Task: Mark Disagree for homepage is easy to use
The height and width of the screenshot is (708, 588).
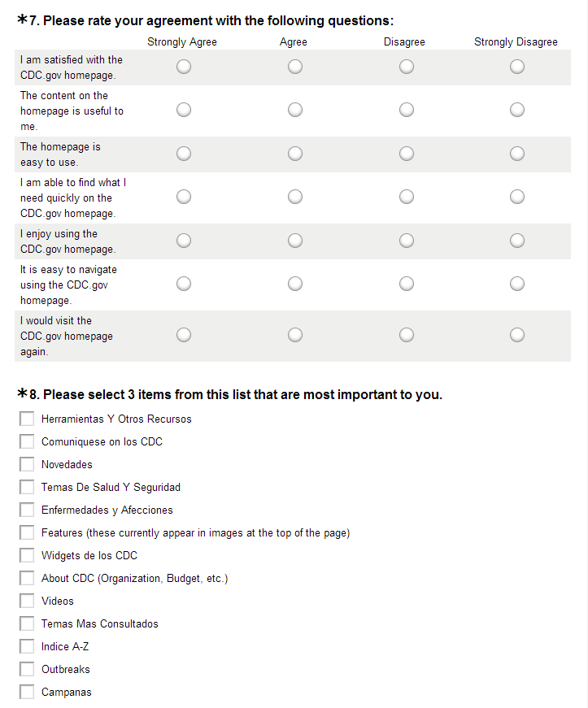Action: click(407, 154)
